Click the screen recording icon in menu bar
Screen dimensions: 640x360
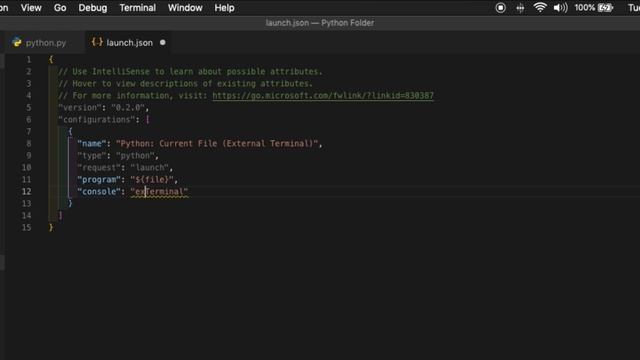coord(500,8)
